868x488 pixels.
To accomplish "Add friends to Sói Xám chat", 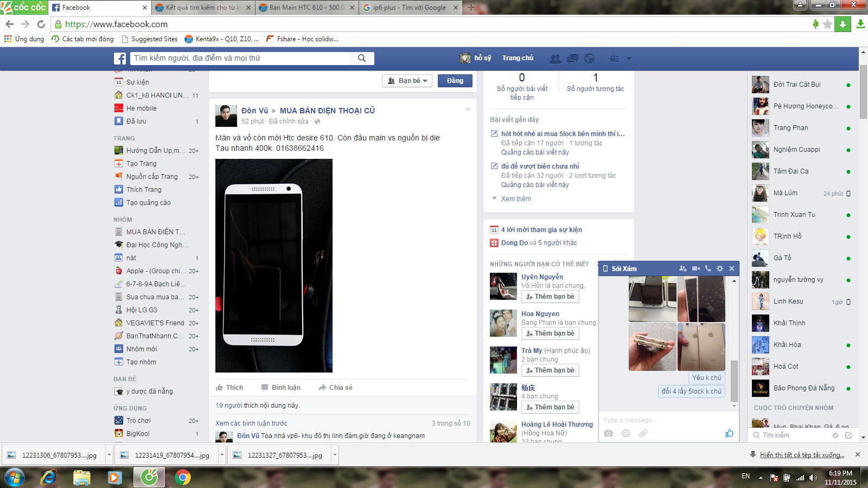I will pos(683,268).
